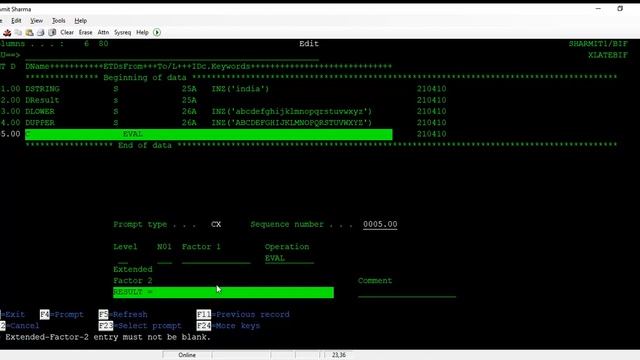The height and width of the screenshot is (360, 640).
Task: Click the Operation field containing EVAL
Action: pos(289,258)
